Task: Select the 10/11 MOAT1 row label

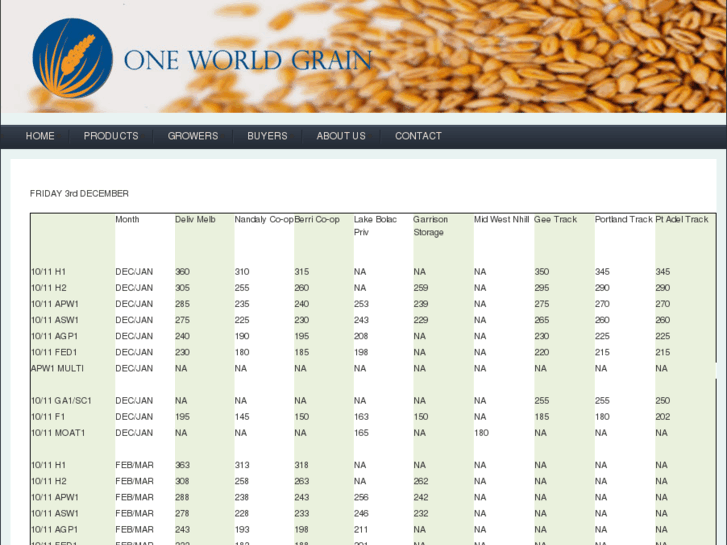Action: coord(58,433)
